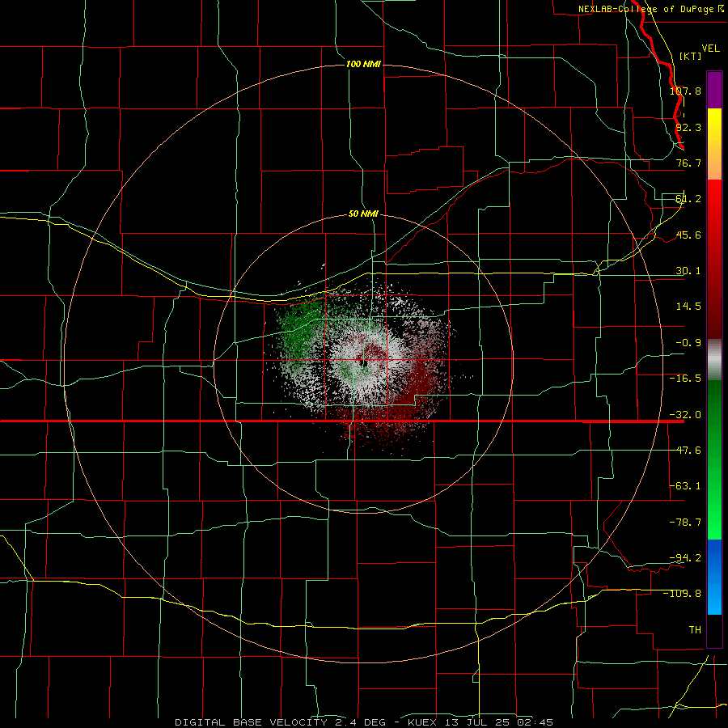Click the -78.7 velocity scale value
The image size is (728, 728).
coord(685,523)
